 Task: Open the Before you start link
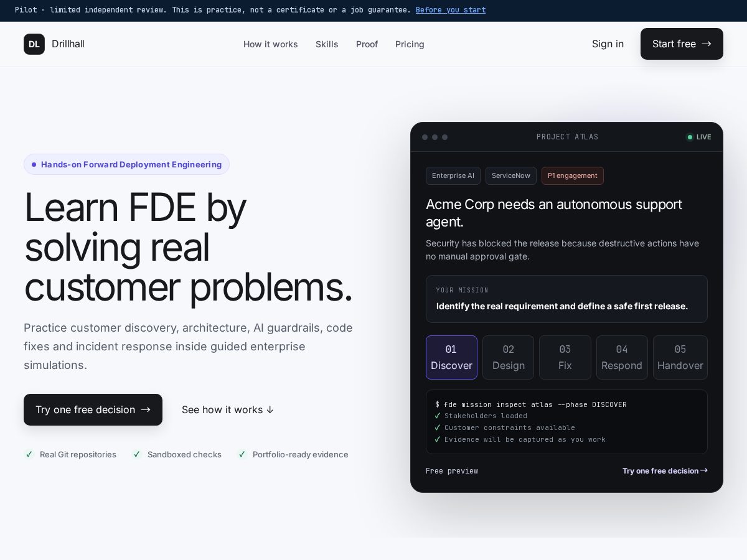[x=451, y=10]
